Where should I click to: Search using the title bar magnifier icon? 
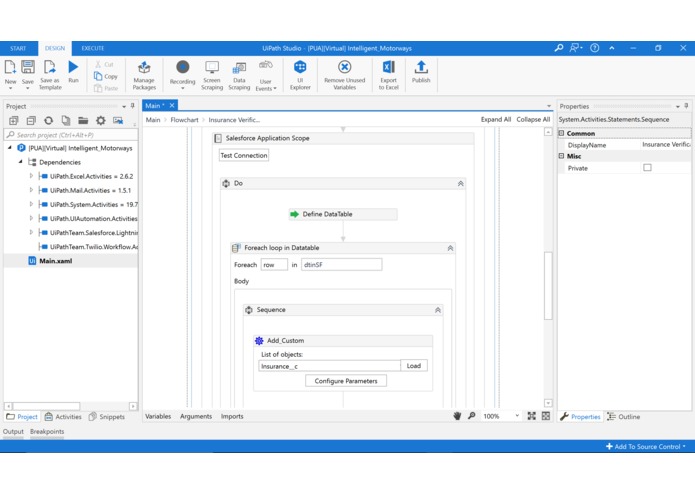pos(558,48)
